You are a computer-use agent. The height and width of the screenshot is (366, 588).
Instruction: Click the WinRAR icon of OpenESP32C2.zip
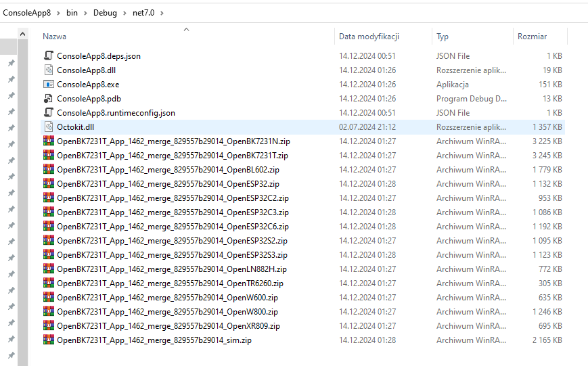pyautogui.click(x=49, y=198)
